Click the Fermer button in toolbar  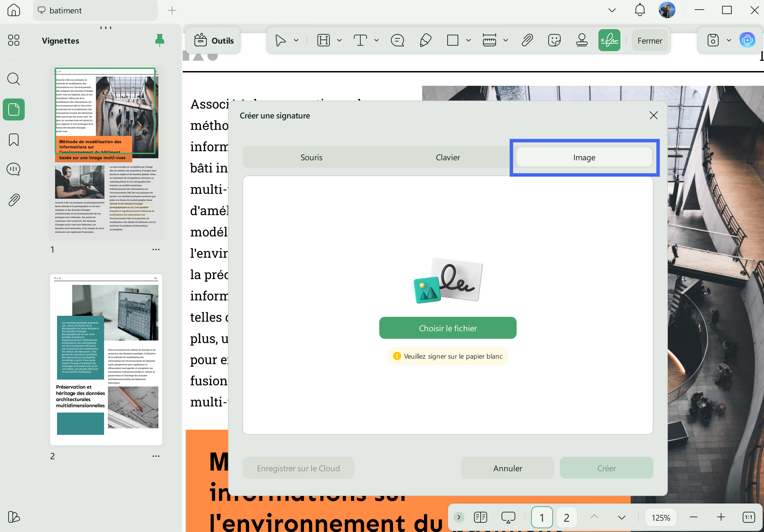(x=650, y=41)
